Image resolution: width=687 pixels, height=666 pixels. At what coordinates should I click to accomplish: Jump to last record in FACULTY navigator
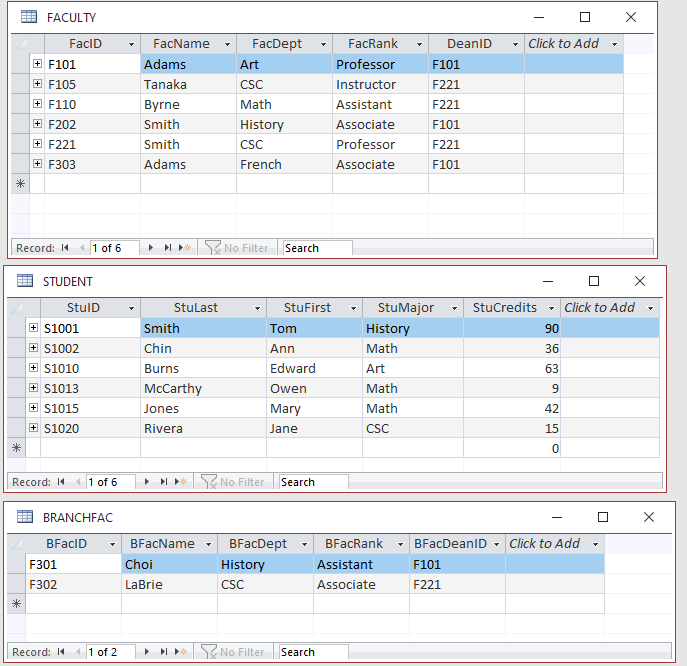167,248
